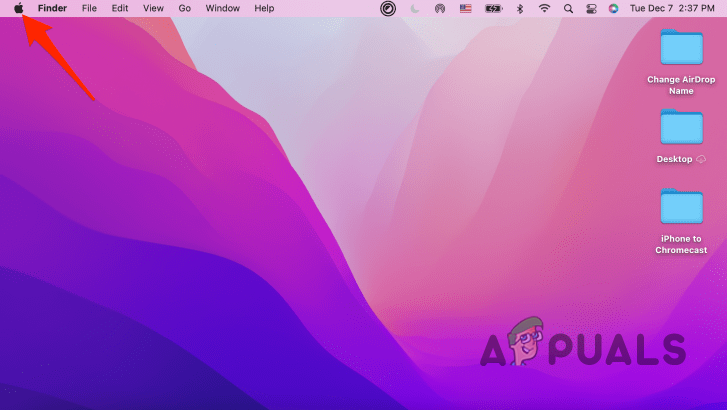Screen dimensions: 727x410
Task: Launch Siri from the menu bar
Action: 613,8
